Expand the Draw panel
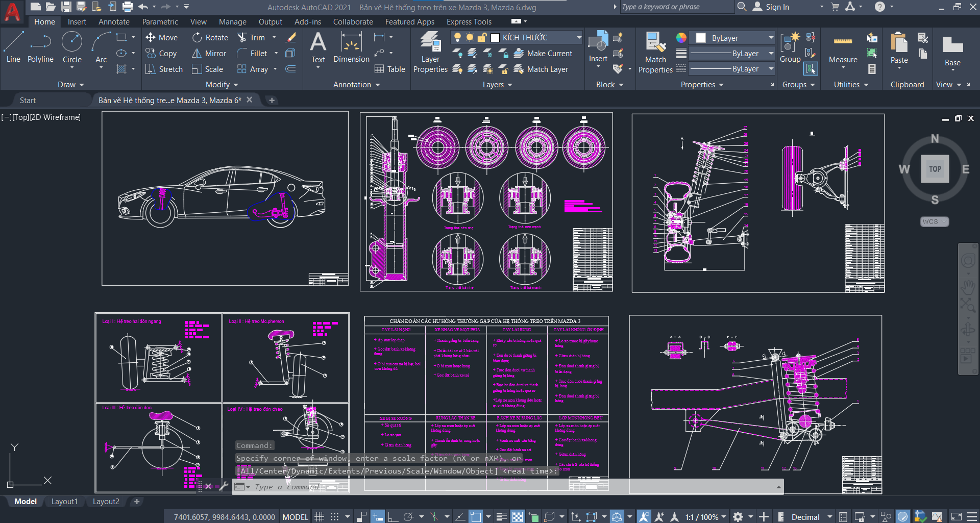980x523 pixels. click(70, 85)
